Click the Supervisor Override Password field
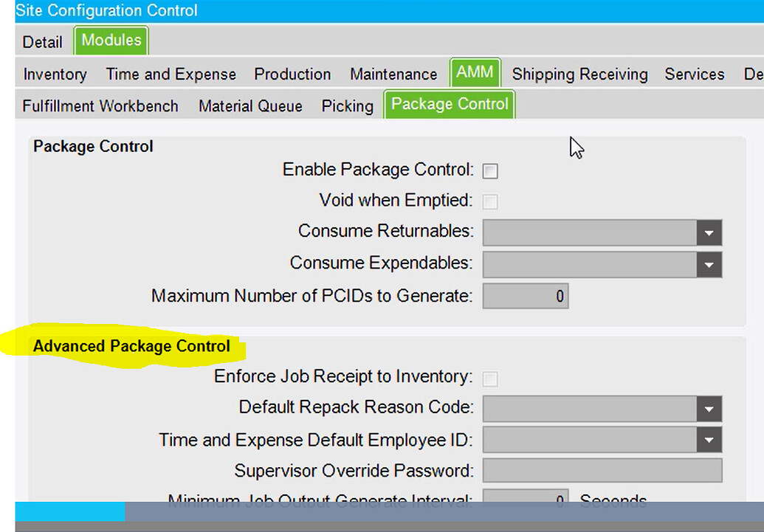Image resolution: width=764 pixels, height=532 pixels. tap(602, 471)
